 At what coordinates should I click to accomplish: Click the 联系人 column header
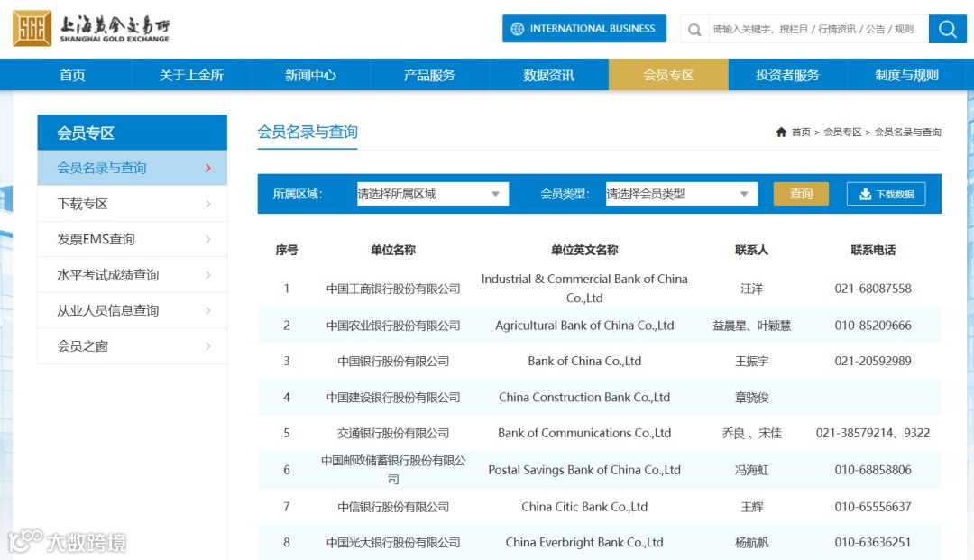(751, 250)
